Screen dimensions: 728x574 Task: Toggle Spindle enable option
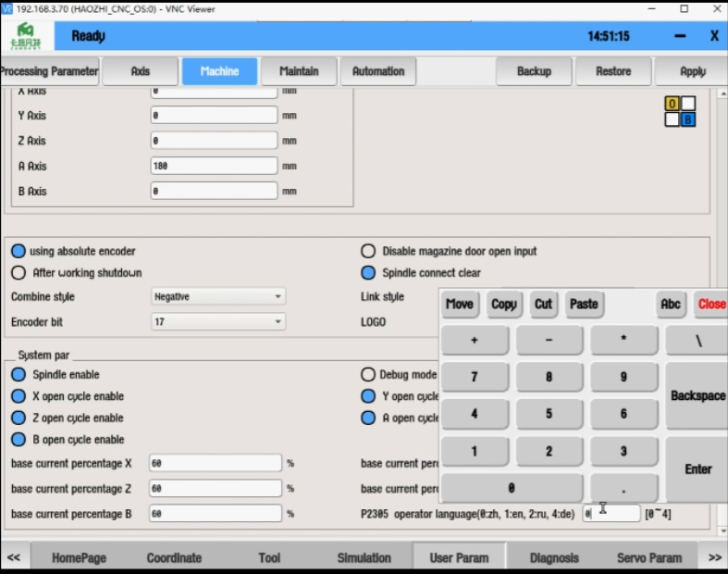[x=19, y=375]
